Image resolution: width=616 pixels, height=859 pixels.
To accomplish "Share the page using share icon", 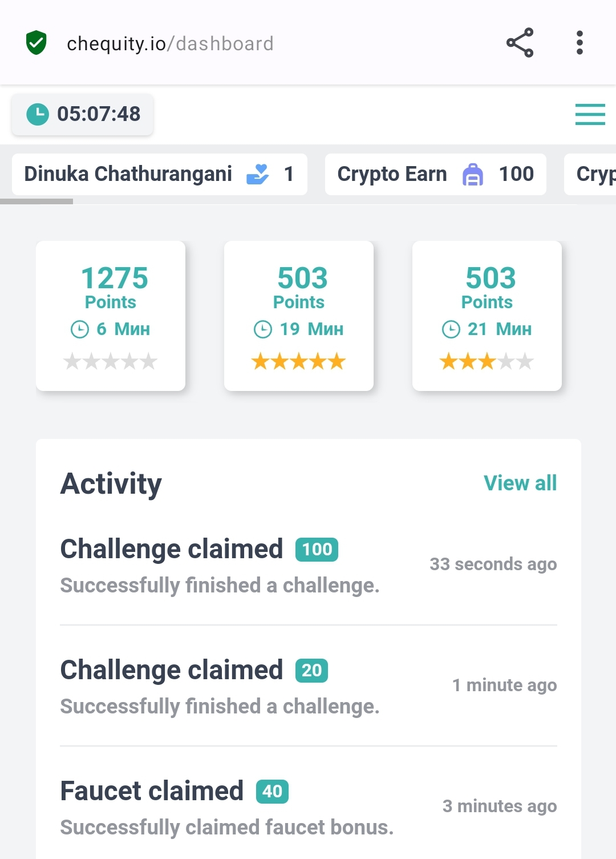I will coord(520,43).
